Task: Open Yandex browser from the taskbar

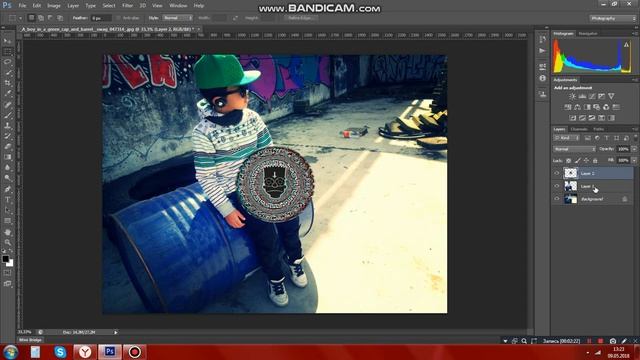Action: click(x=85, y=352)
